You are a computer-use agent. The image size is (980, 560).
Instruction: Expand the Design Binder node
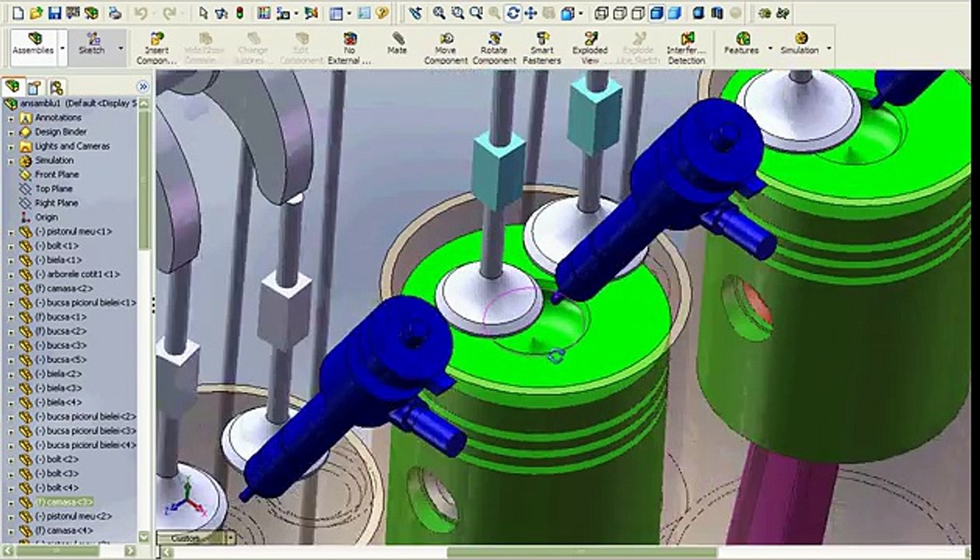coord(11,132)
